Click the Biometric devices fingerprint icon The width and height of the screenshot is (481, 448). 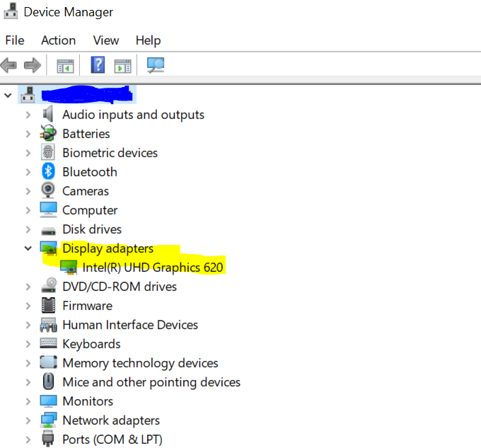pyautogui.click(x=48, y=153)
